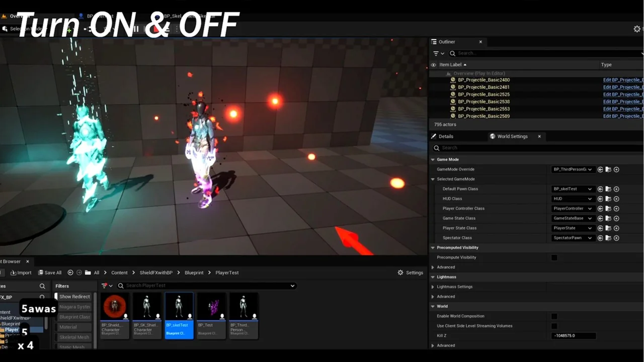Screen dimensions: 644x362
Task: Open Edit BP_Projectile link for BP_Projectile_Basic2480
Action: tap(623, 80)
